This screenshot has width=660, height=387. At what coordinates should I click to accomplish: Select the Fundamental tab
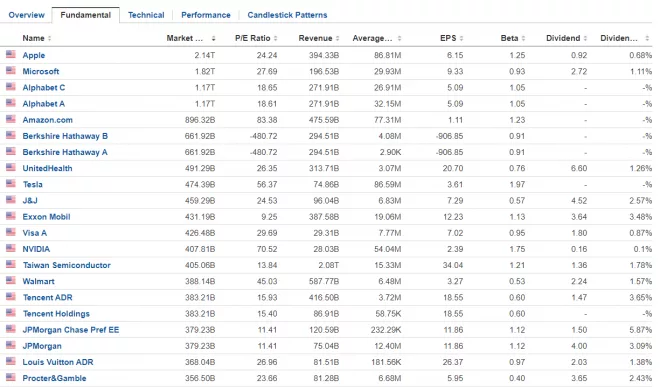85,15
